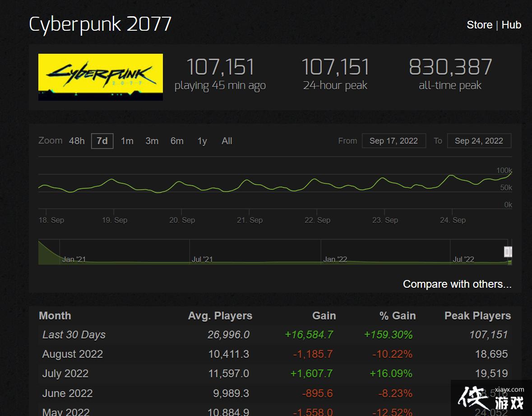532x416 pixels.
Task: Select the 6m zoom option
Action: [x=177, y=141]
